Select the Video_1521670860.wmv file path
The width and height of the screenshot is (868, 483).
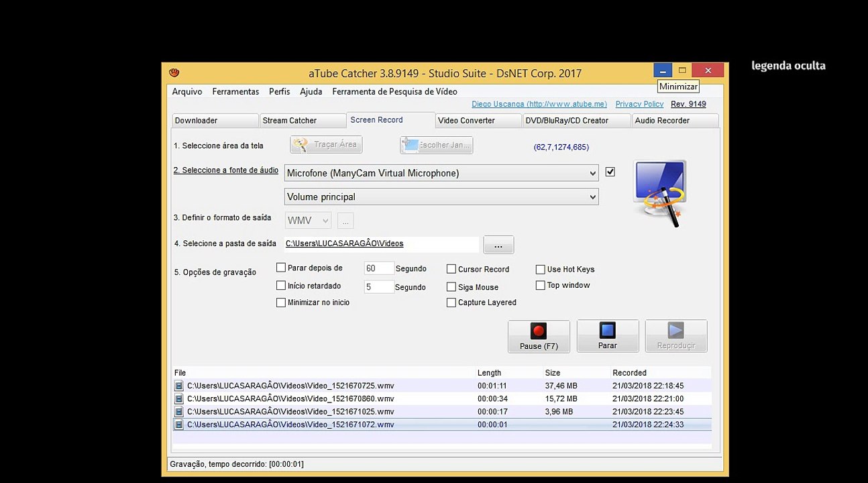[290, 398]
